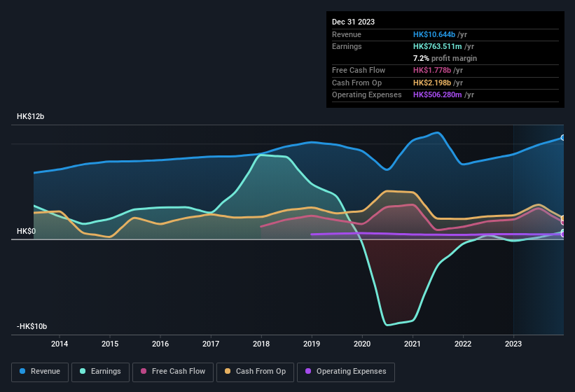575x392 pixels.
Task: Click the orange Cash From Op endpoint marker
Action: click(x=563, y=218)
